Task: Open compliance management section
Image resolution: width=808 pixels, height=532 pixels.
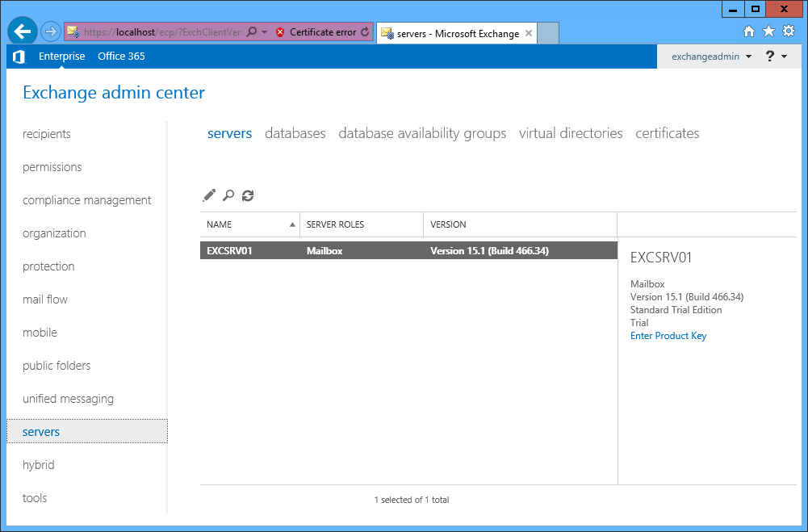Action: (x=86, y=200)
